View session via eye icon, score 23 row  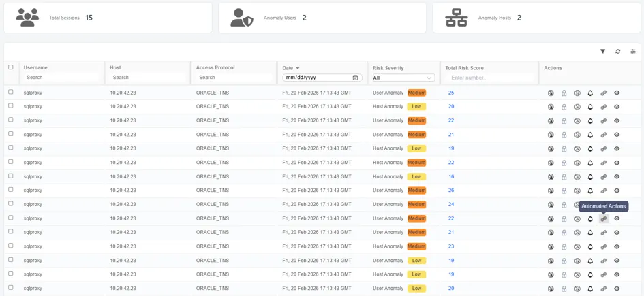point(617,247)
